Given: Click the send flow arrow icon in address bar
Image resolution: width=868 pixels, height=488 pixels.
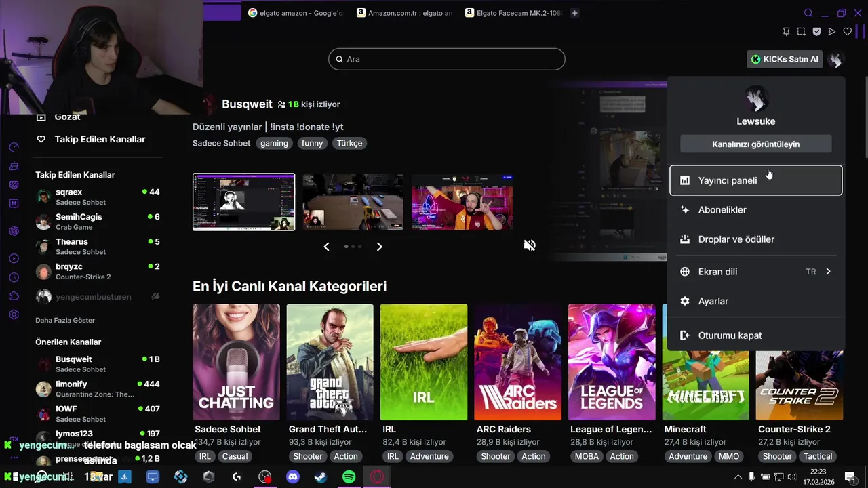Looking at the screenshot, I should [832, 32].
